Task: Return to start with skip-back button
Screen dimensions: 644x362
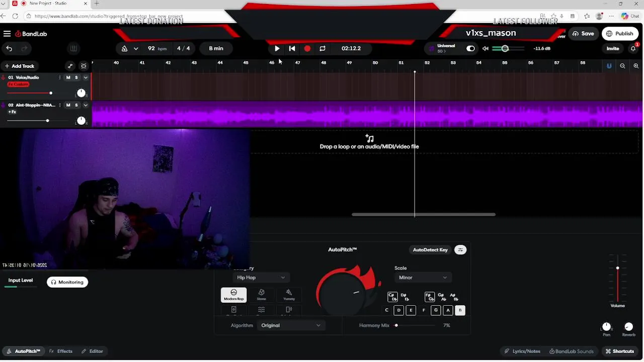Action: click(x=292, y=48)
